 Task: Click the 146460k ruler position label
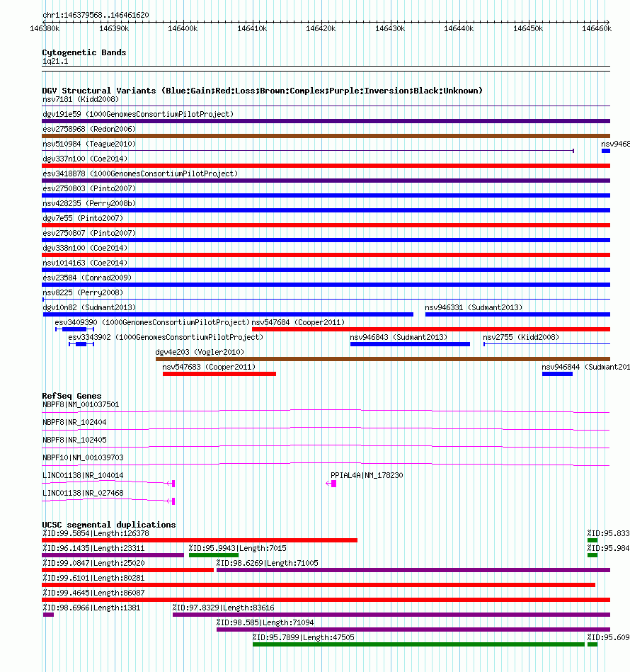(597, 29)
